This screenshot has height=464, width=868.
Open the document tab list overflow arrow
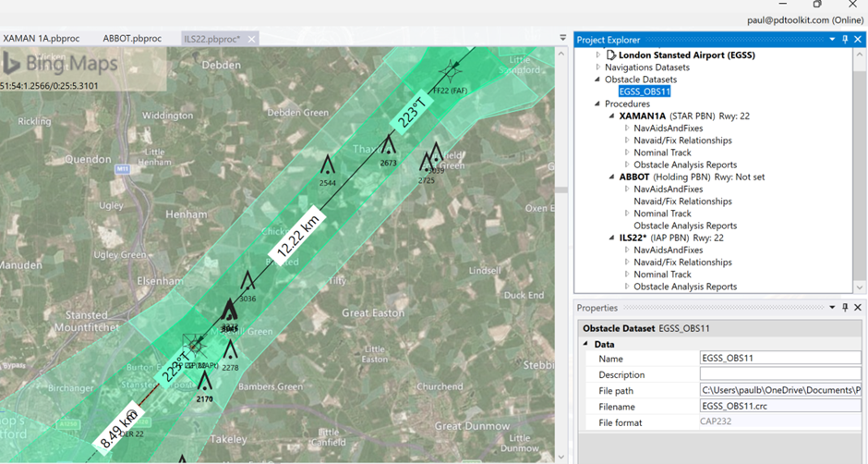[563, 39]
